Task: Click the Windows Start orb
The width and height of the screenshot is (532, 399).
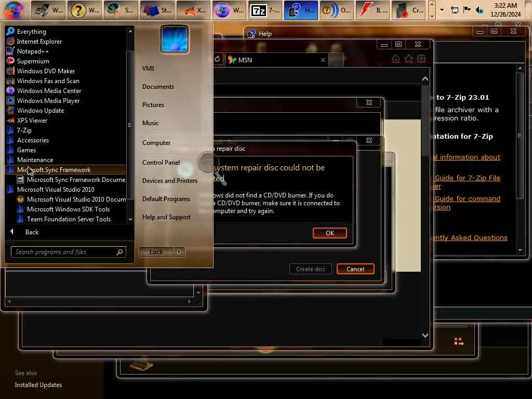Action: pyautogui.click(x=14, y=10)
